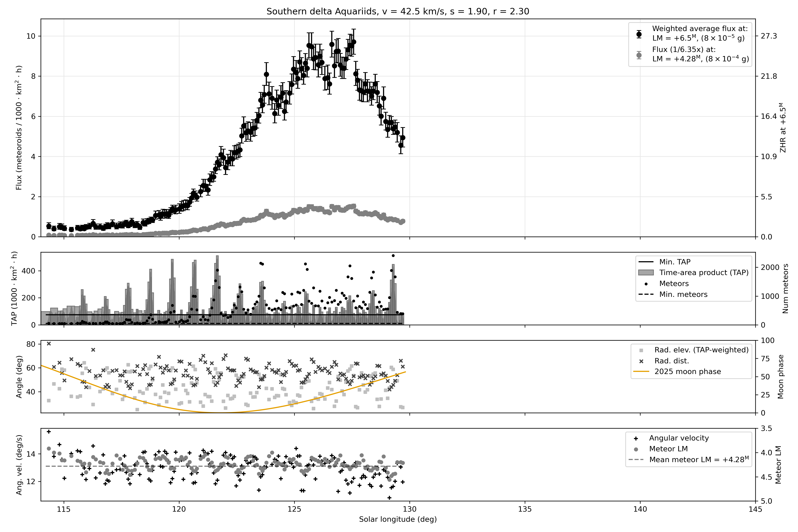Click the ZHR tick label '16.4'

click(x=769, y=116)
